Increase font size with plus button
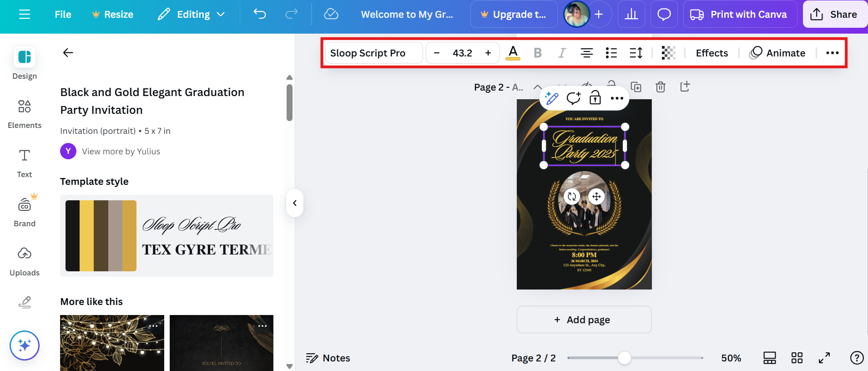868x371 pixels. point(488,53)
